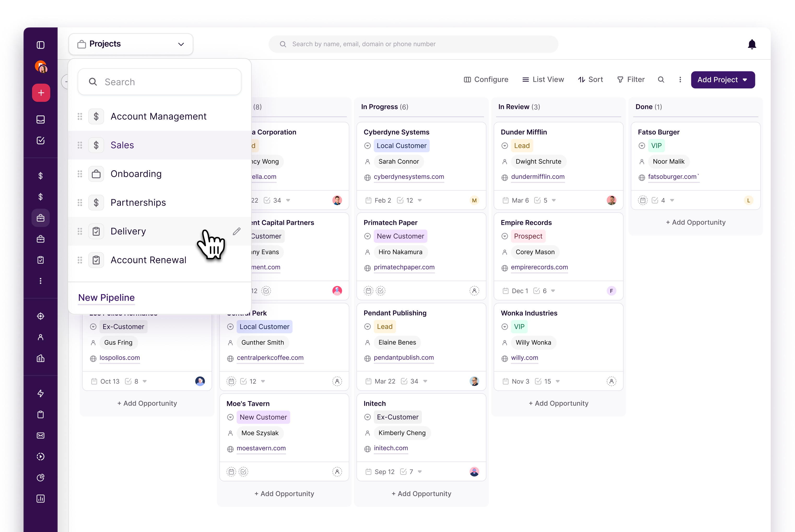Click the New Pipeline link
Viewport: 795px width, 532px height.
tap(106, 298)
